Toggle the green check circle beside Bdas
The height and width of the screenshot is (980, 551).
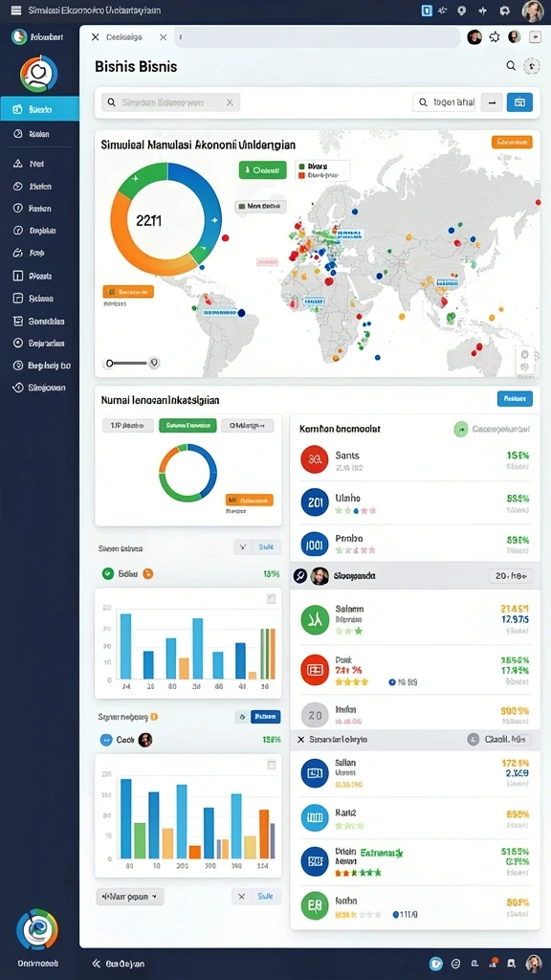coord(107,573)
